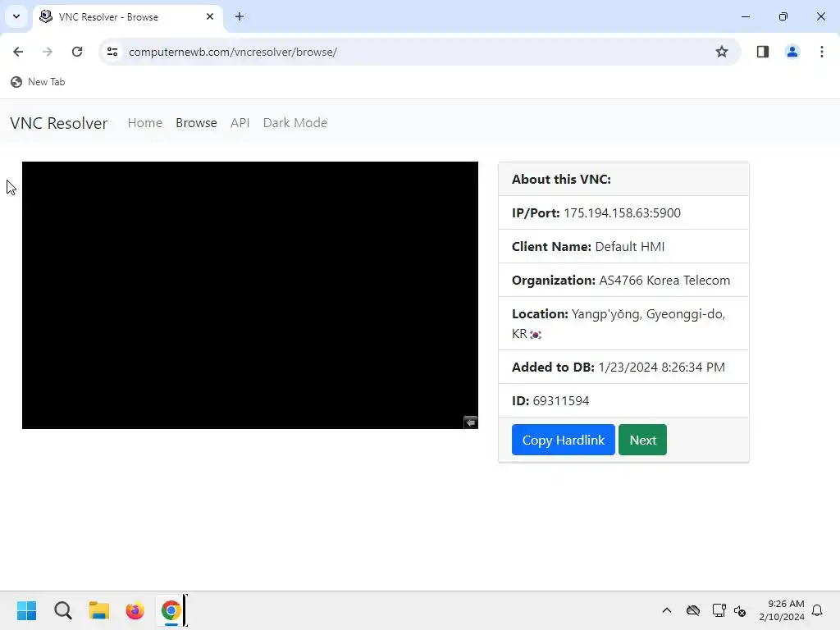This screenshot has width=840, height=630.
Task: Open the tab search dropdown arrow
Action: (x=16, y=16)
